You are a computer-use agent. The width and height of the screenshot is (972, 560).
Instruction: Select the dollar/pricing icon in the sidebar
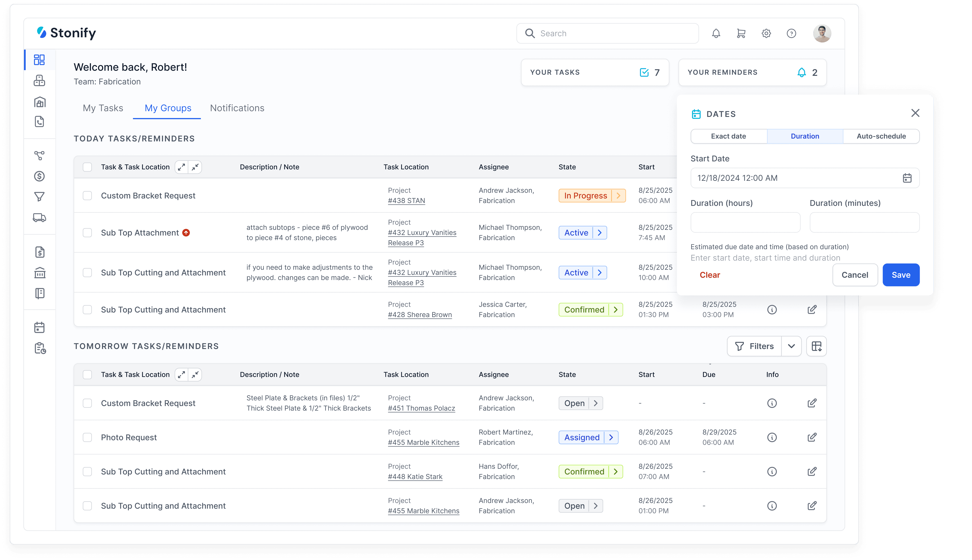(x=40, y=176)
